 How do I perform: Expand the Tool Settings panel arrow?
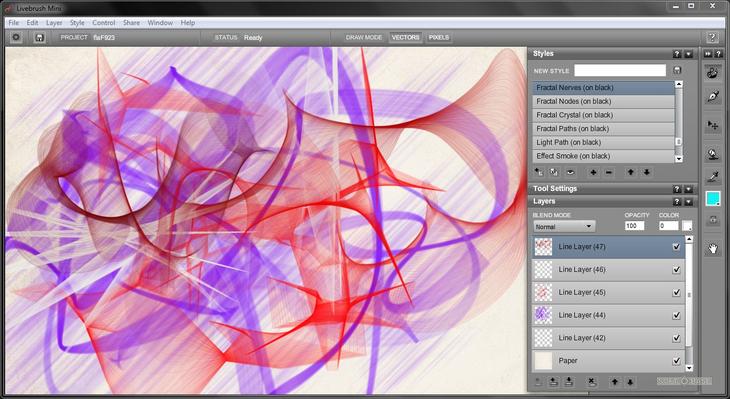pos(689,189)
